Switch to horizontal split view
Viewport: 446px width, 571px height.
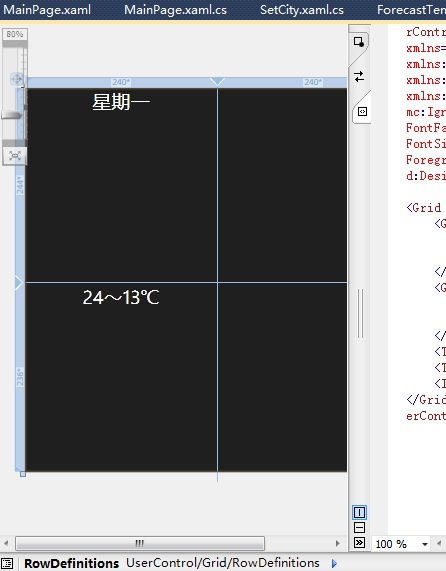coord(359,528)
